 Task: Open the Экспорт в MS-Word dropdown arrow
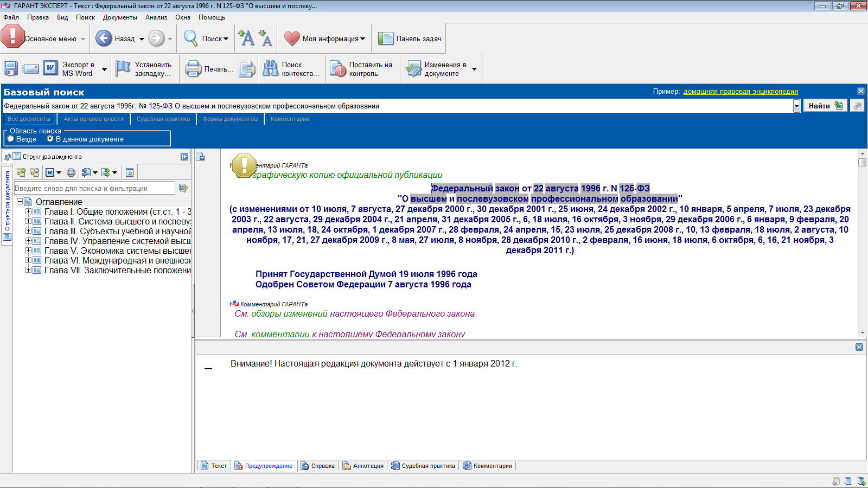104,69
